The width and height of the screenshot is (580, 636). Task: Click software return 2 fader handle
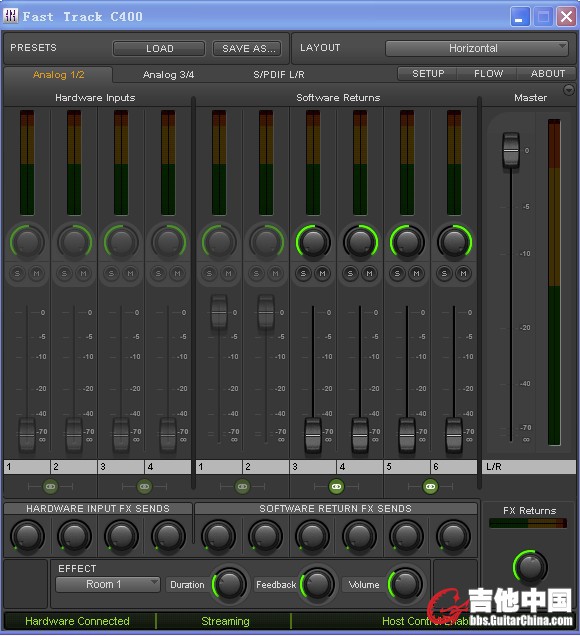(266, 313)
